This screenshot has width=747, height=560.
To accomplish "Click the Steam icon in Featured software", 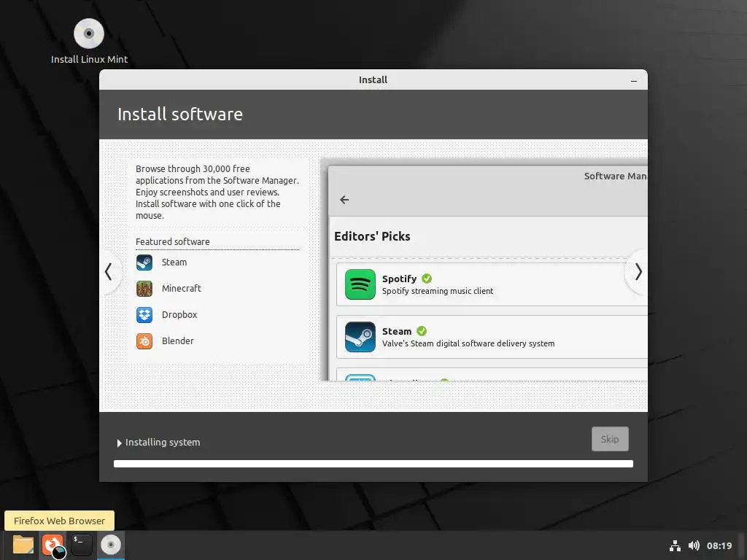I will tap(144, 262).
